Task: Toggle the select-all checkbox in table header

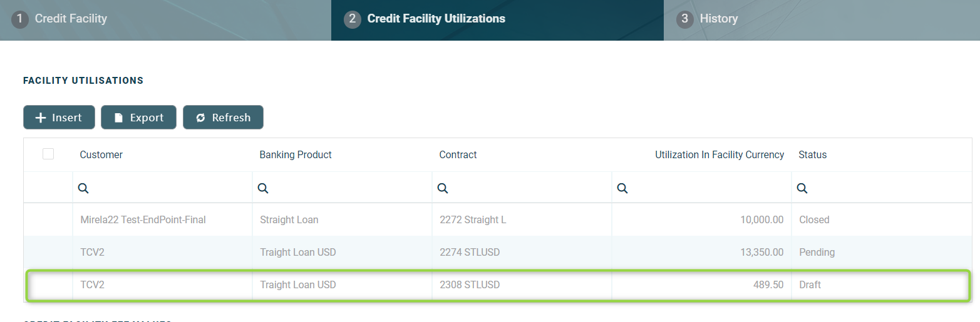Action: pos(48,154)
